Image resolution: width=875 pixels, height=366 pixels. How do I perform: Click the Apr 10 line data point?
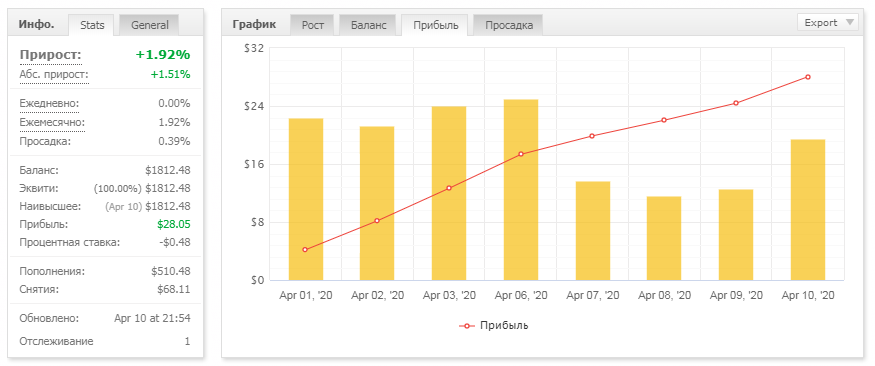807,77
